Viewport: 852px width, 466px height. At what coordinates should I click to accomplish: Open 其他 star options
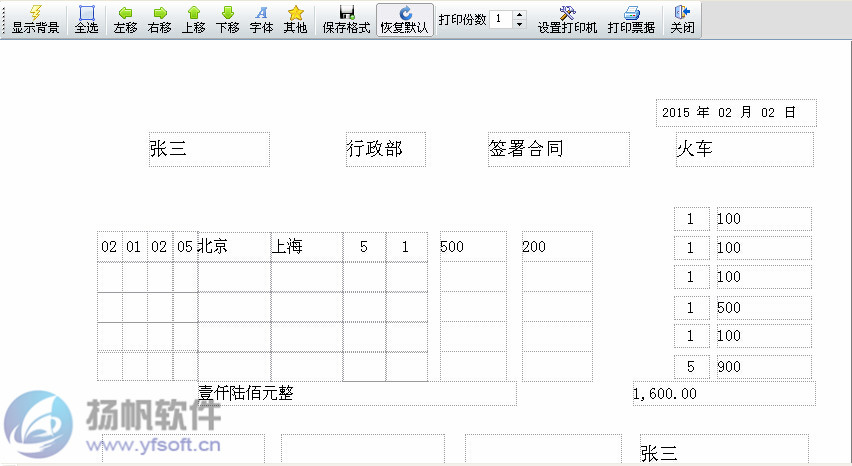click(x=295, y=19)
